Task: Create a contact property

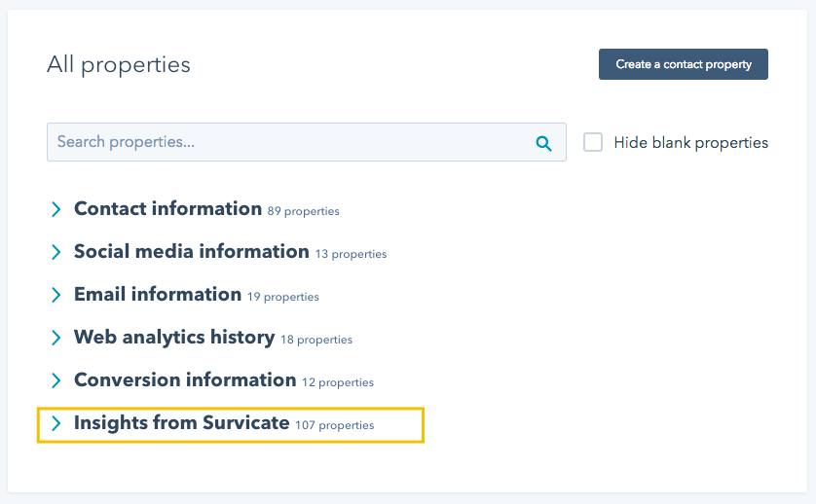Action: pyautogui.click(x=684, y=64)
